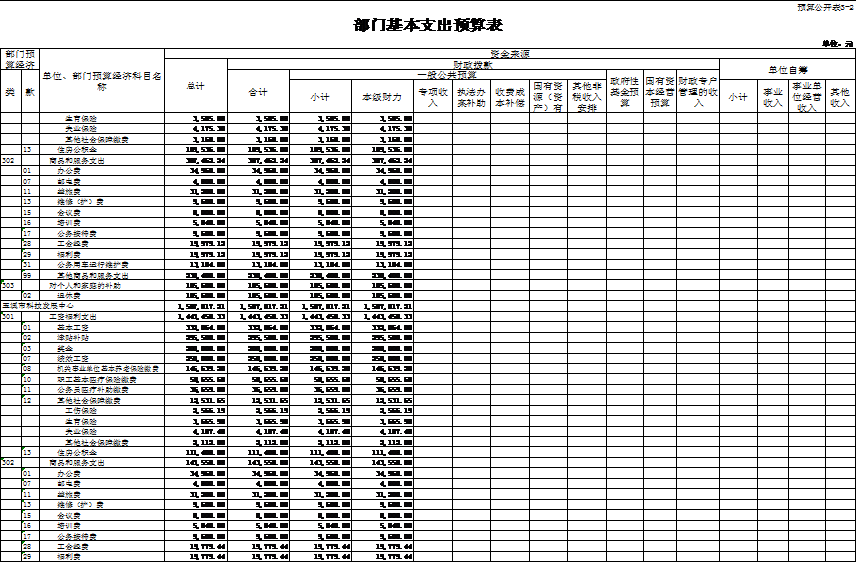Click the 专项收入 column header
The height and width of the screenshot is (563, 857).
[x=432, y=97]
